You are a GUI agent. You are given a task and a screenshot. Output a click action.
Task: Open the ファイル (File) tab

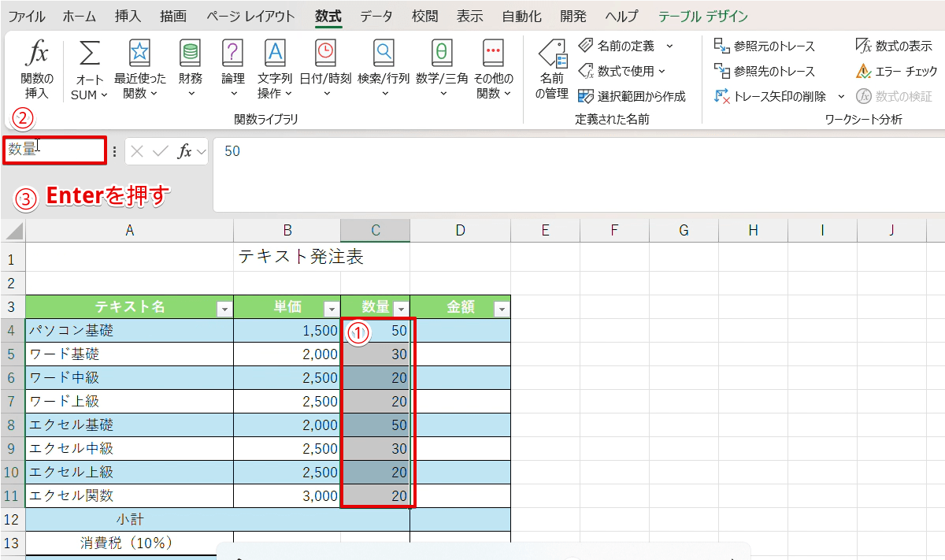(26, 16)
